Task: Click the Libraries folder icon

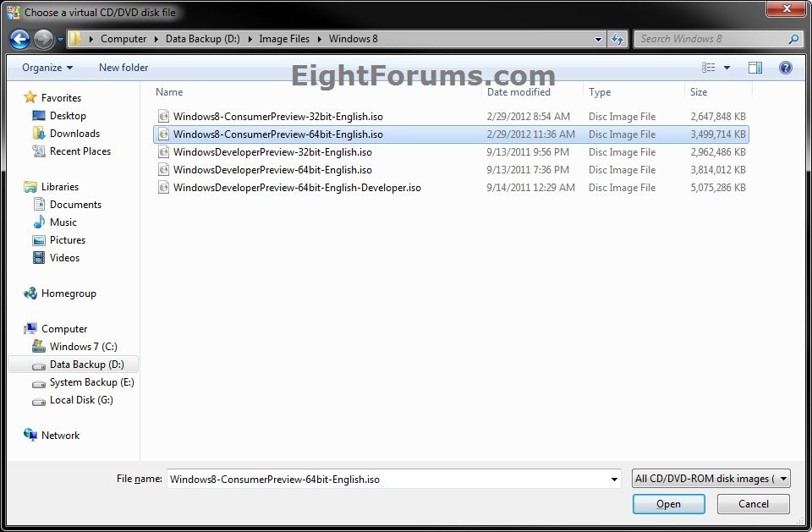Action: (30, 187)
